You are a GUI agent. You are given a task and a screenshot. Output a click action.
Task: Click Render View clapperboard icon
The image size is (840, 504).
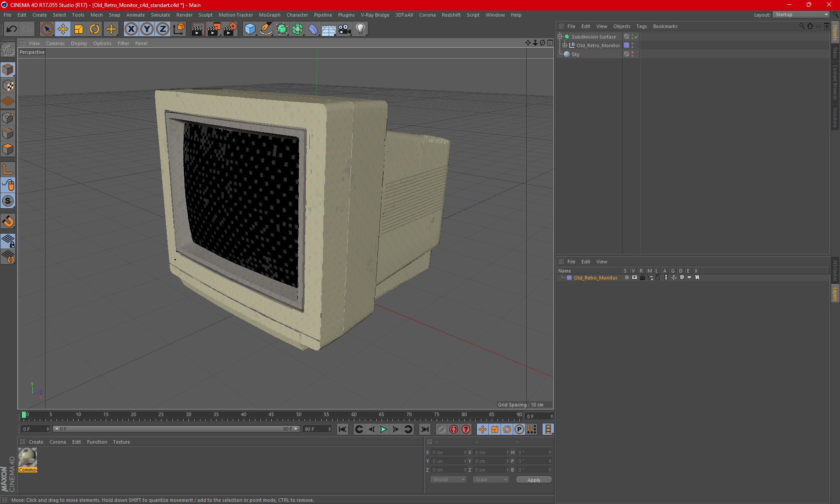[198, 29]
